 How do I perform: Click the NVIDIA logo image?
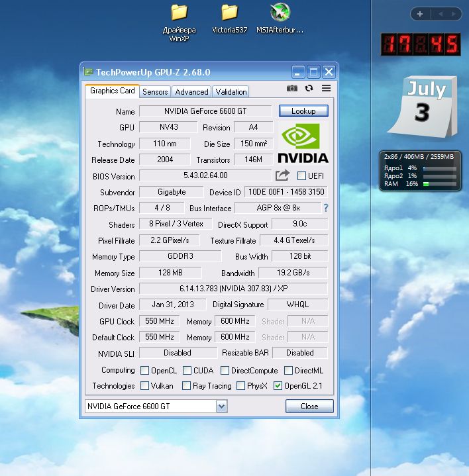(x=303, y=143)
